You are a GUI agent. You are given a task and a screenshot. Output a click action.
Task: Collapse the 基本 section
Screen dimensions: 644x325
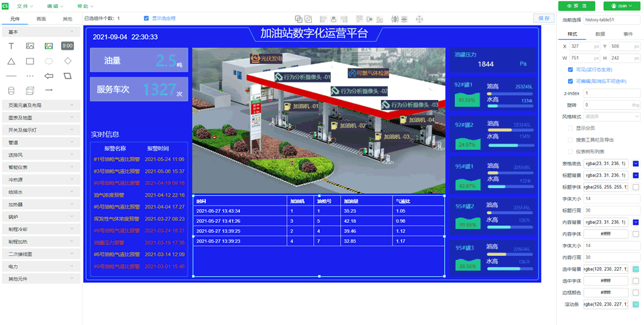point(41,32)
